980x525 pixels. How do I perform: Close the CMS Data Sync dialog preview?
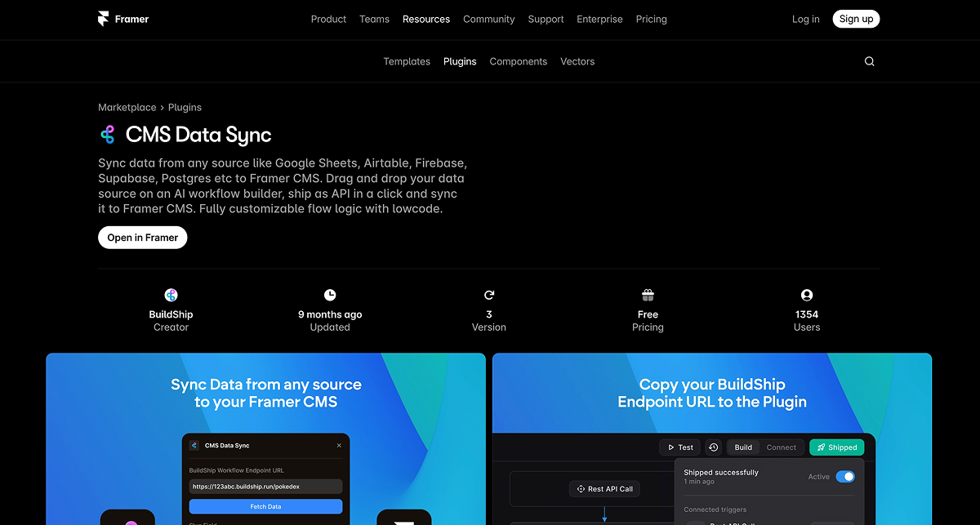click(340, 446)
